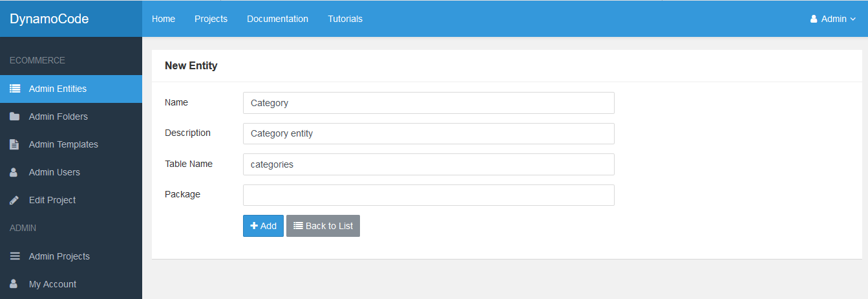This screenshot has height=299, width=868.
Task: Click the user icon beside Admin
Action: pyautogui.click(x=814, y=19)
